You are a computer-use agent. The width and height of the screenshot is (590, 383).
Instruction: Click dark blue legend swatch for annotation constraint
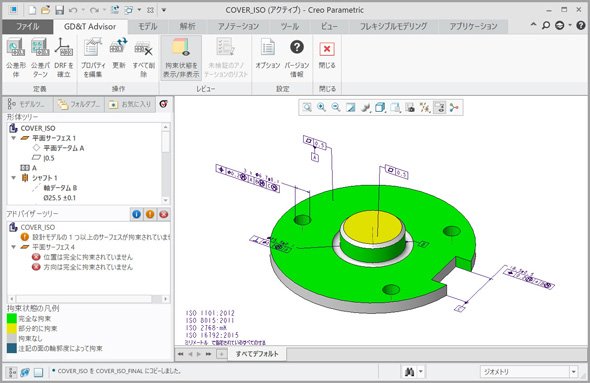point(12,348)
